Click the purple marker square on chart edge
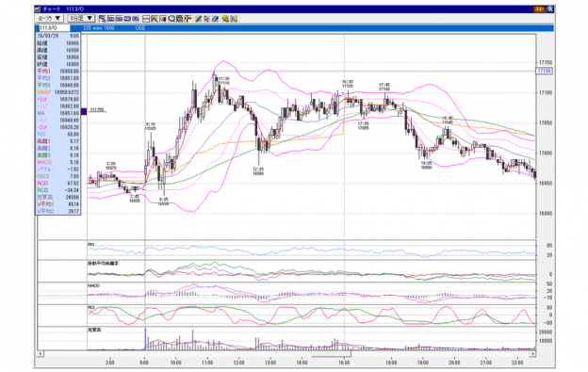 [x=84, y=111]
